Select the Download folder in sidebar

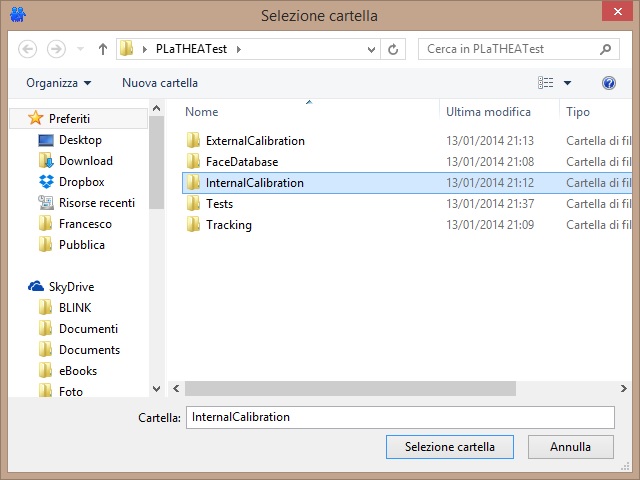(85, 161)
